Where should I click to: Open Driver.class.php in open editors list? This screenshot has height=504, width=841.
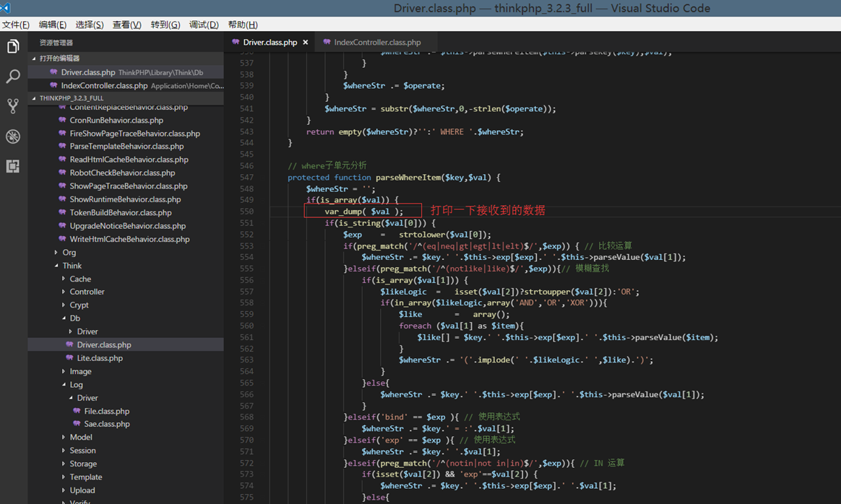click(126, 72)
